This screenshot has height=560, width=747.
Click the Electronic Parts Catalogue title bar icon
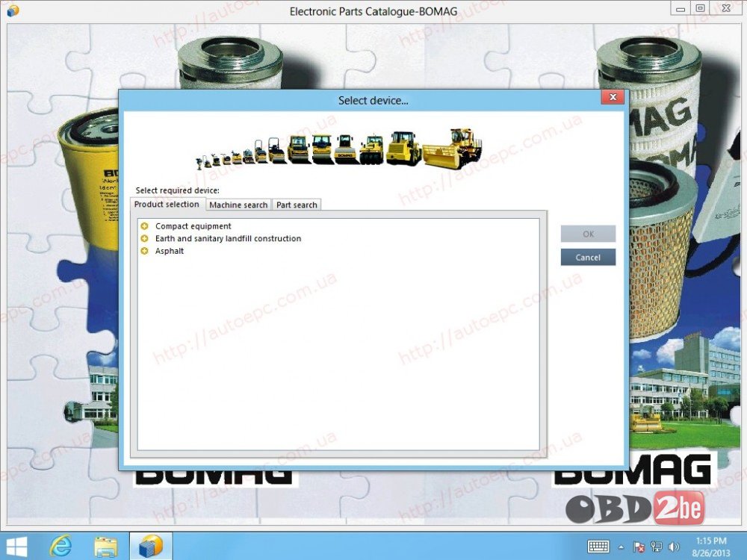click(x=13, y=10)
